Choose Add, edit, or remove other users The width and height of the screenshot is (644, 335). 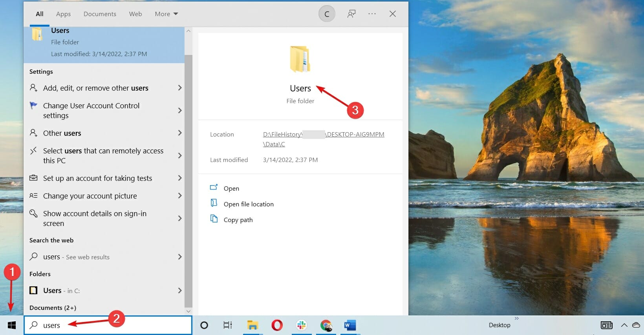[96, 88]
